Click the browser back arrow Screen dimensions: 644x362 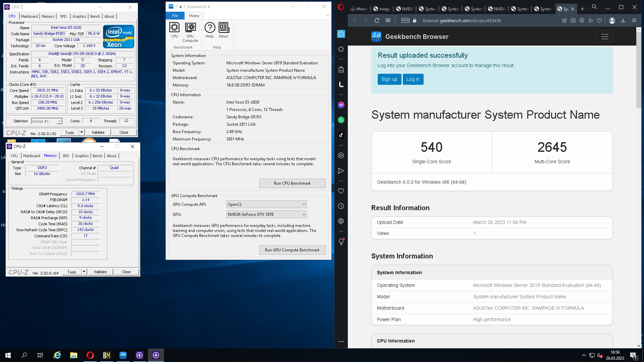[x=355, y=20]
